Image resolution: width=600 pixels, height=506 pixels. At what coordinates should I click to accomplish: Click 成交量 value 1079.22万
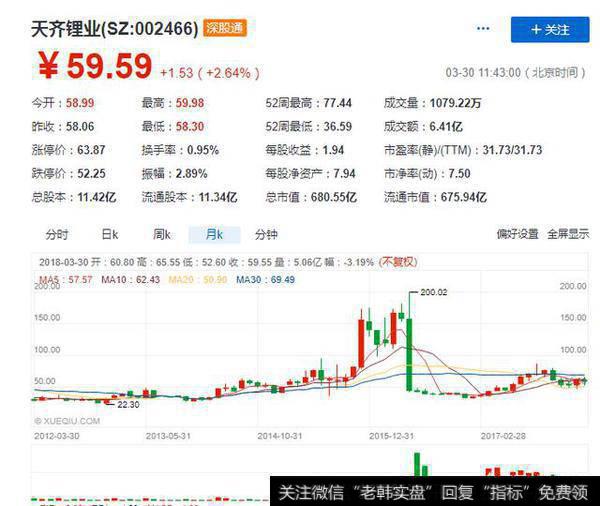click(x=455, y=103)
